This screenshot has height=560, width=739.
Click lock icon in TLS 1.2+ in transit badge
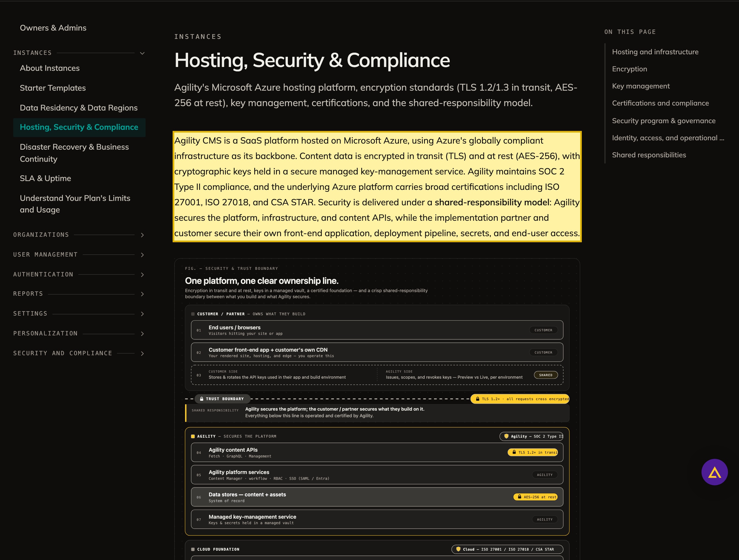514,452
